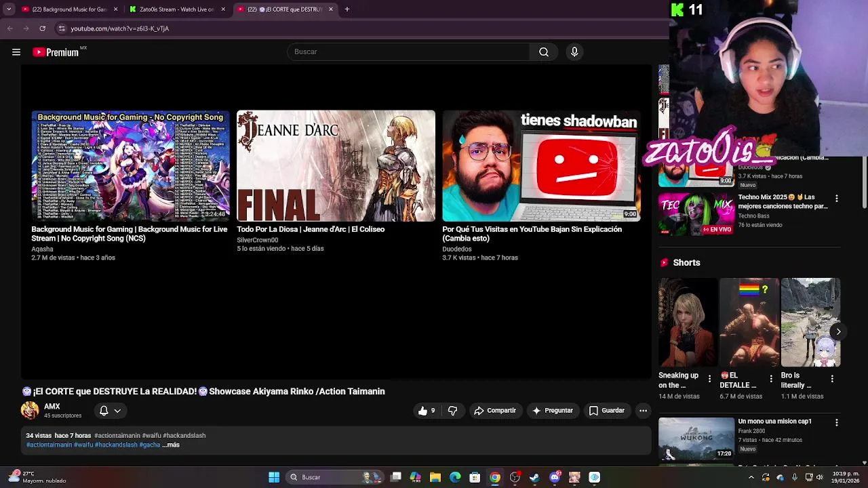868x488 pixels.
Task: Open 'Sneaking up on the...' Short
Action: click(688, 323)
